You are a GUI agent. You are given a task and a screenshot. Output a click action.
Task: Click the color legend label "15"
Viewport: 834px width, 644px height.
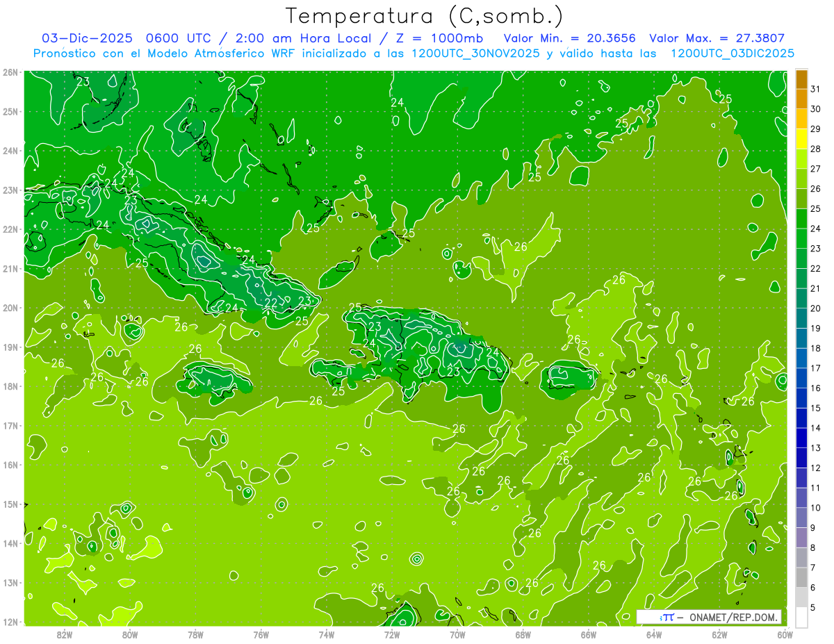click(x=815, y=408)
